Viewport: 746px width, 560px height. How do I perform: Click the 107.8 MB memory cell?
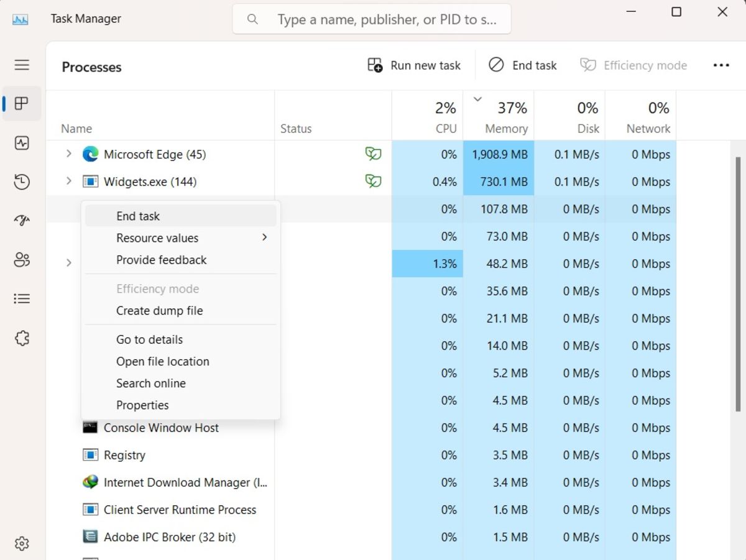click(x=498, y=209)
